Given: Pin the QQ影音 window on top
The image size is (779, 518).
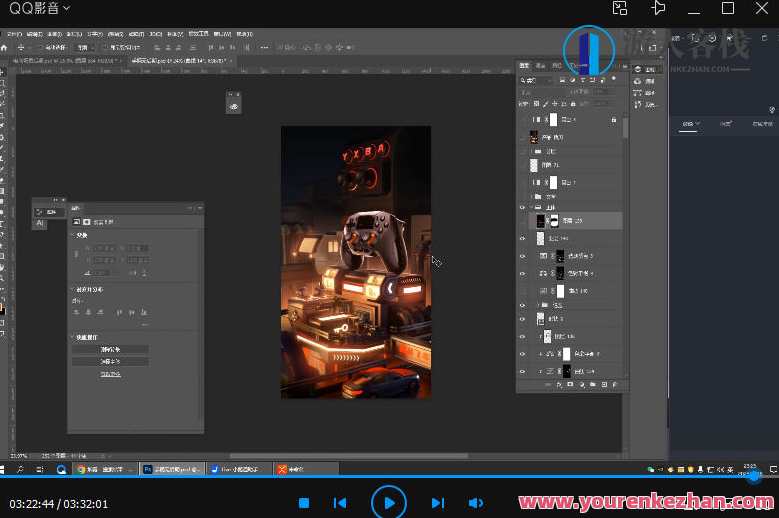Looking at the screenshot, I should (x=658, y=8).
